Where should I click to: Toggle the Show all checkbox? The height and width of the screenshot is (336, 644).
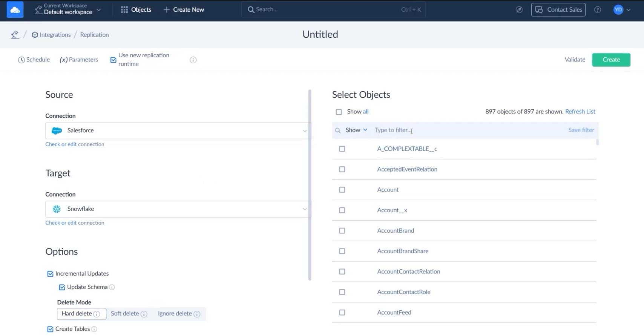tap(339, 112)
